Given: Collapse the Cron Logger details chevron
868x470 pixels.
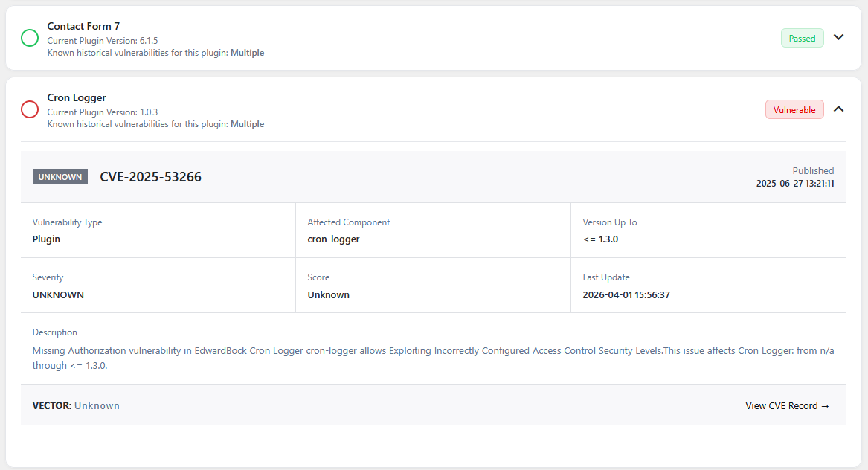Looking at the screenshot, I should [x=839, y=109].
